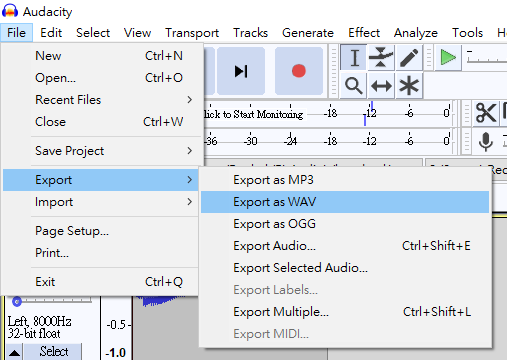Adjust the track pan slider knob

pyautogui.click(x=17, y=302)
